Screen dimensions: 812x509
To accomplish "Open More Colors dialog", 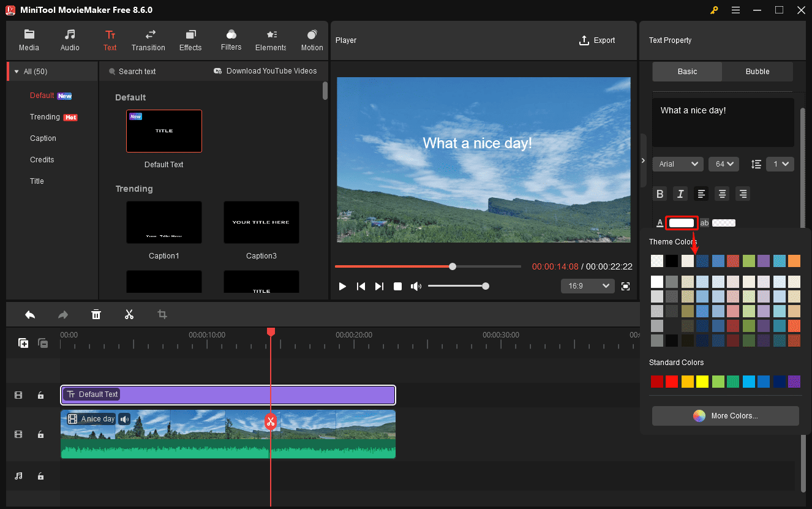I will click(725, 416).
